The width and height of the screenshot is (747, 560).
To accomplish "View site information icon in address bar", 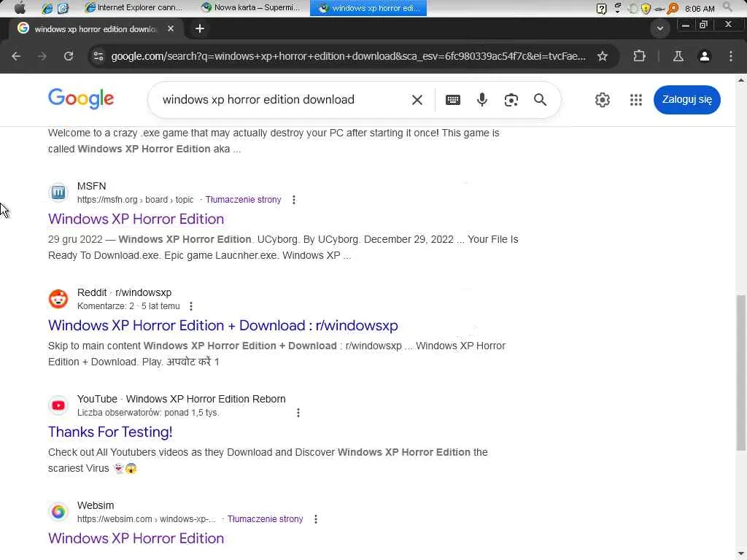I will (x=98, y=56).
